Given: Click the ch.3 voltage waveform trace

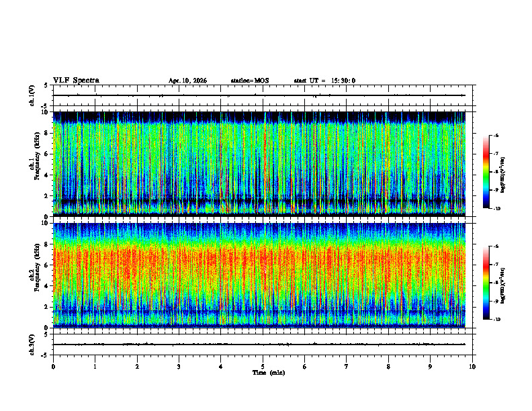Looking at the screenshot, I should coord(259,345).
